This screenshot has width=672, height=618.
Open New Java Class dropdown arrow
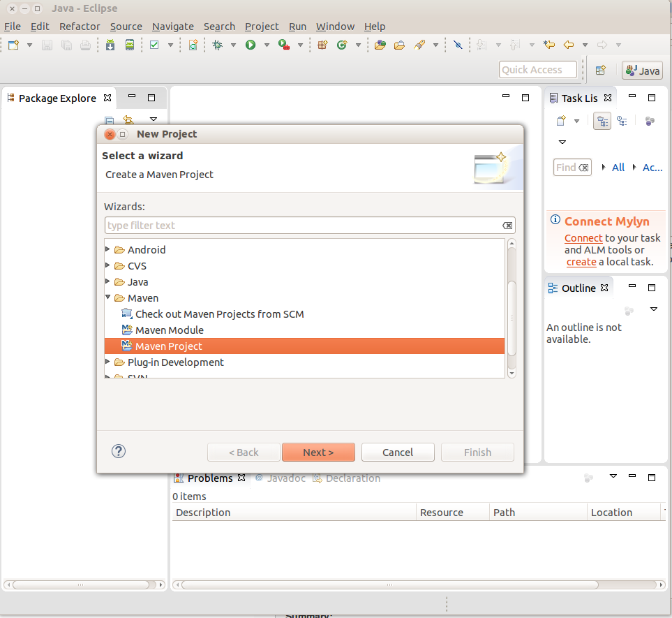358,45
